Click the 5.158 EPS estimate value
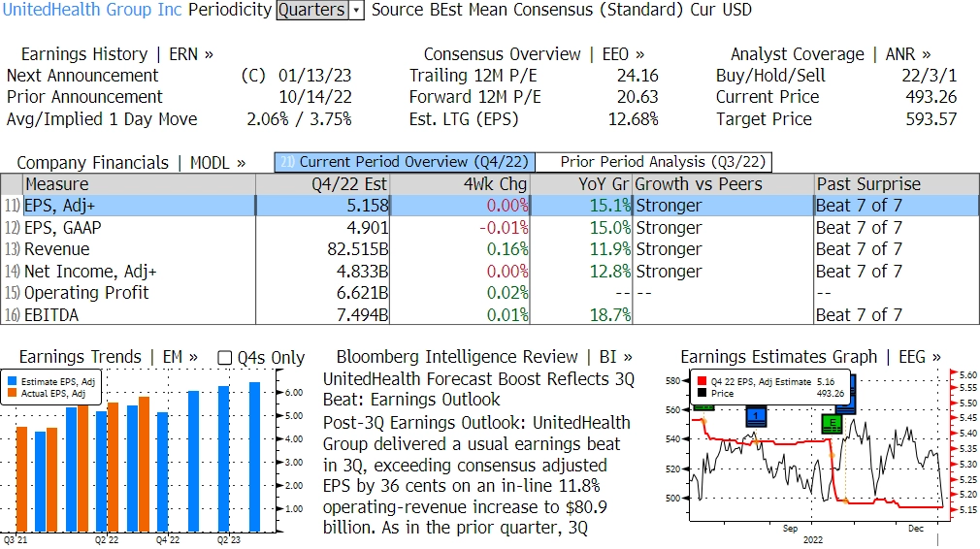Viewport: 980px width, 549px height. (x=368, y=206)
